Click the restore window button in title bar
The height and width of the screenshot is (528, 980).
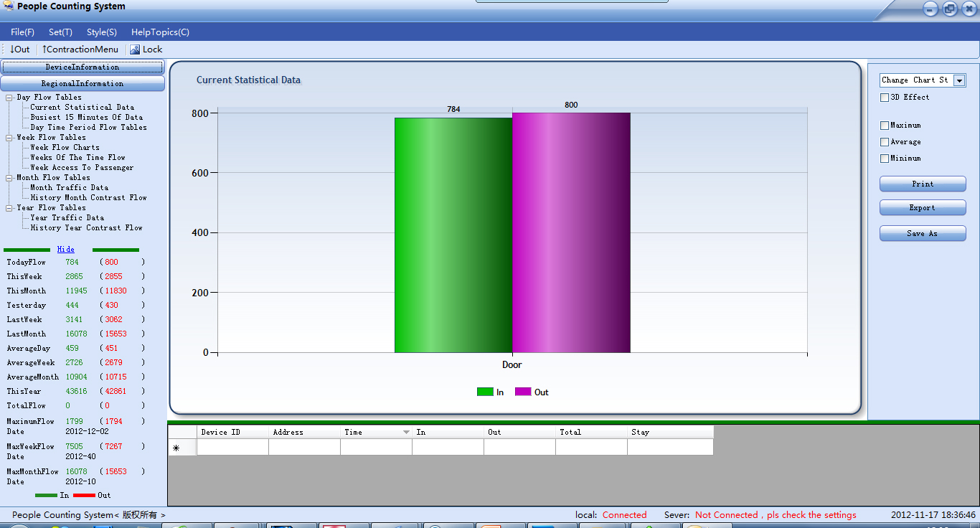(x=950, y=9)
